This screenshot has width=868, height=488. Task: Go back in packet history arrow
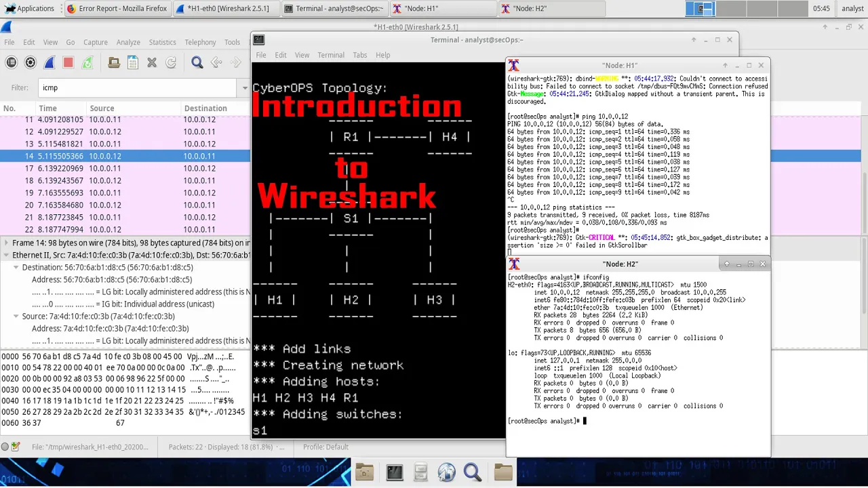pos(216,62)
